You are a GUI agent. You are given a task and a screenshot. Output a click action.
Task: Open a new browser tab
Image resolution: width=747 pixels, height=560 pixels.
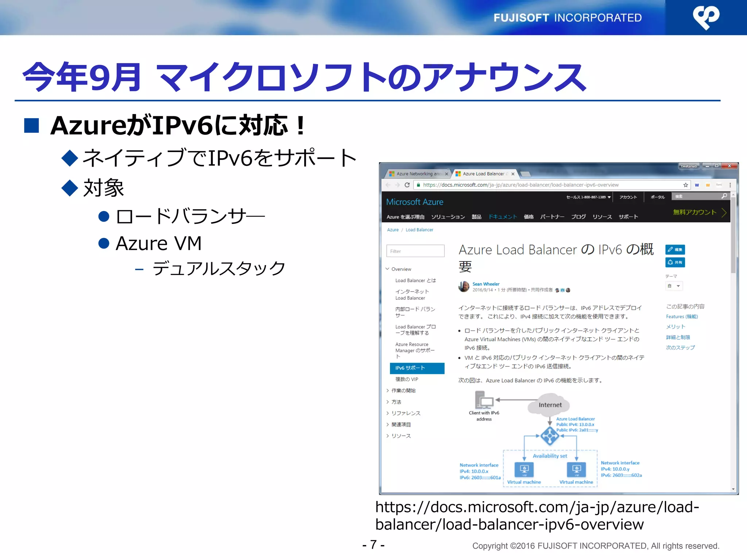[525, 174]
